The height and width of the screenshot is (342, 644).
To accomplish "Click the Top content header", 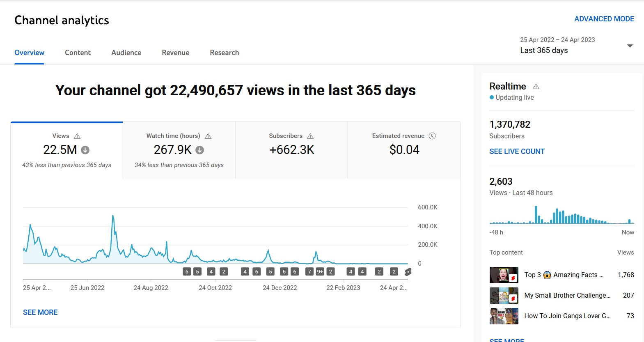I will (x=506, y=252).
